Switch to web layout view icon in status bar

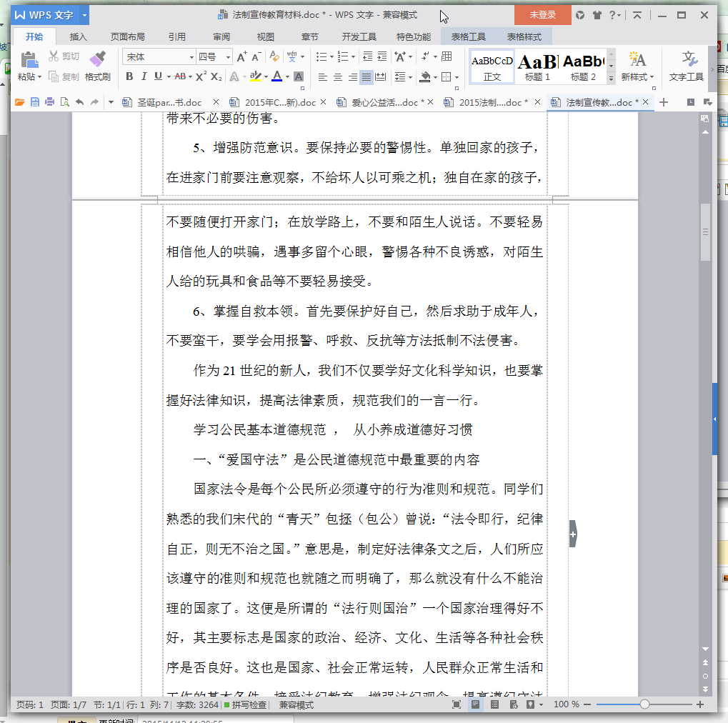tap(514, 704)
